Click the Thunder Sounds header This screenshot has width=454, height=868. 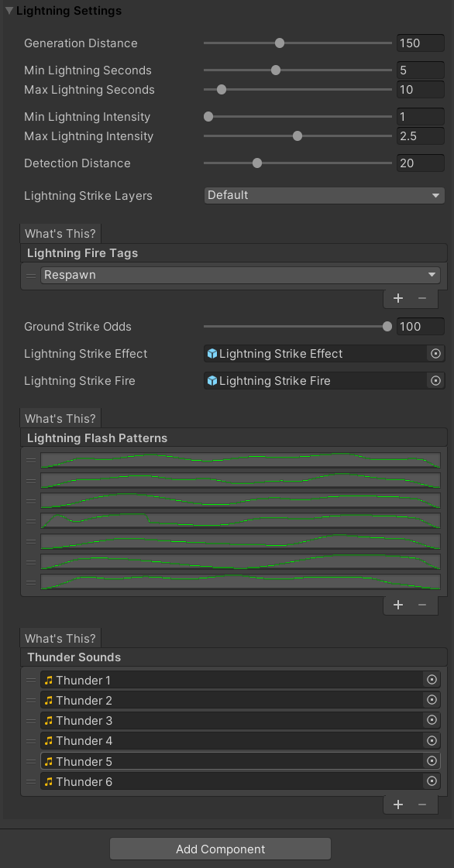click(x=74, y=657)
